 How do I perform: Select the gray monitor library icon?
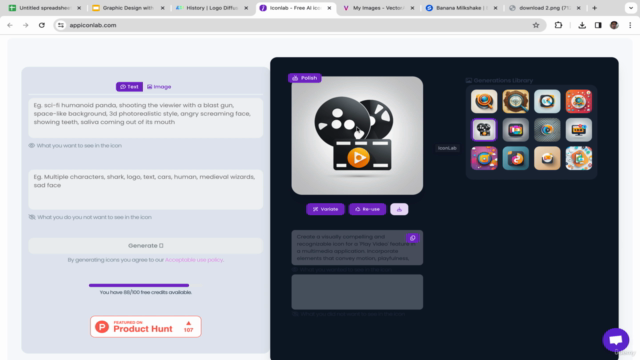coord(579,130)
